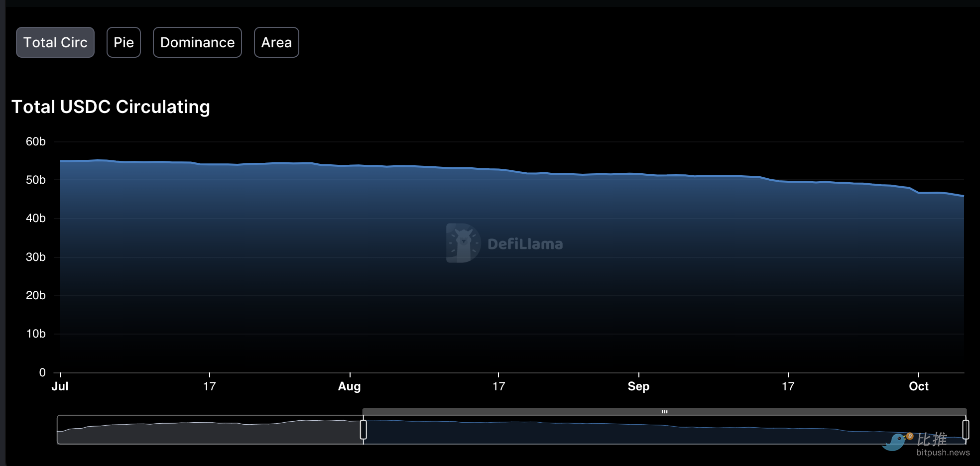Click the range selector top grab bar
Viewport: 980px width, 466px height.
point(664,412)
